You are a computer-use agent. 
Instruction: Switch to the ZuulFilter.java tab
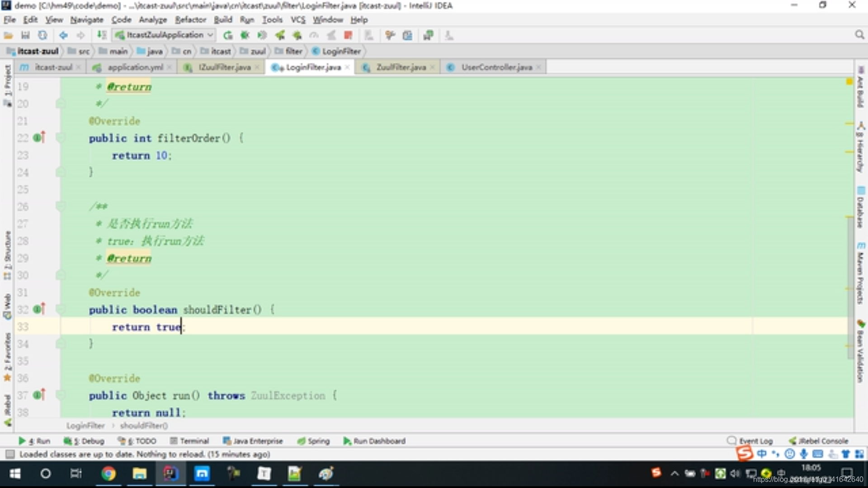398,67
